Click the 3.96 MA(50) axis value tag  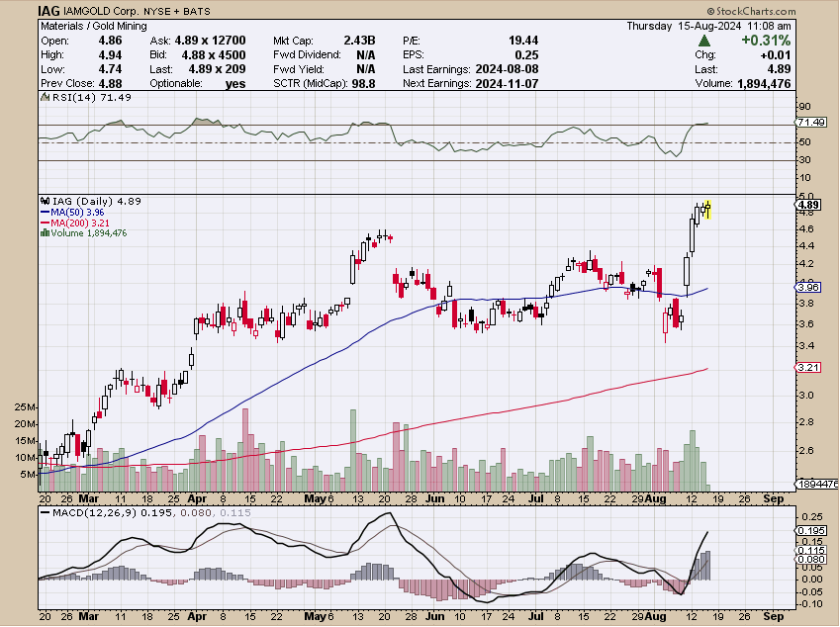pyautogui.click(x=808, y=288)
